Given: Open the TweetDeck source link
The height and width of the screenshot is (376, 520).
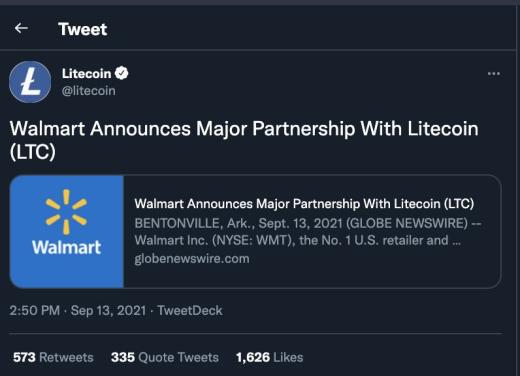Looking at the screenshot, I should 190,311.
